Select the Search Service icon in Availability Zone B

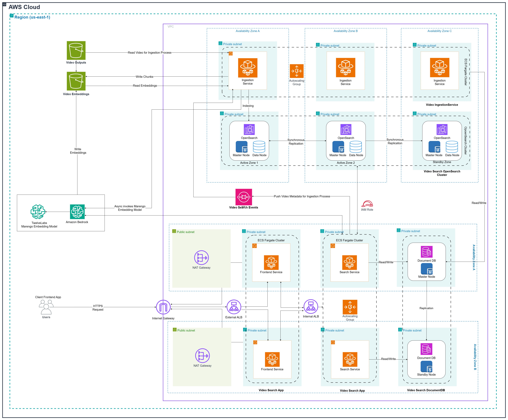tap(350, 360)
